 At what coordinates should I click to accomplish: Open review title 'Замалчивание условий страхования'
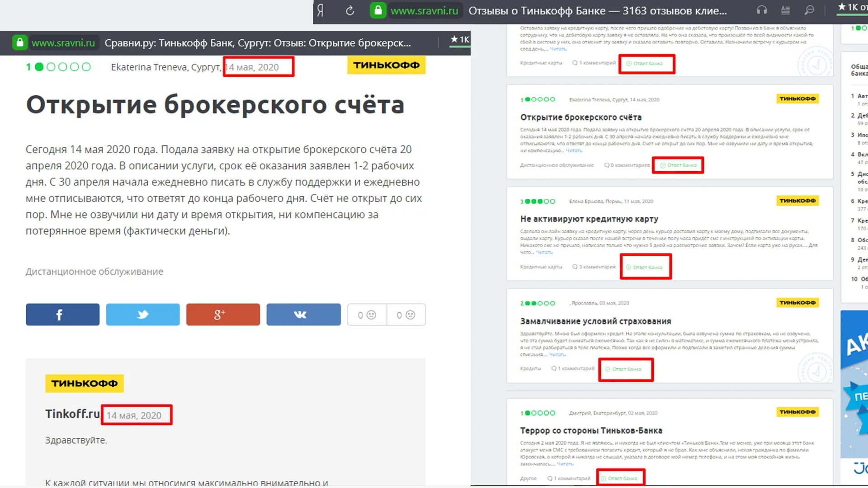[x=595, y=321]
